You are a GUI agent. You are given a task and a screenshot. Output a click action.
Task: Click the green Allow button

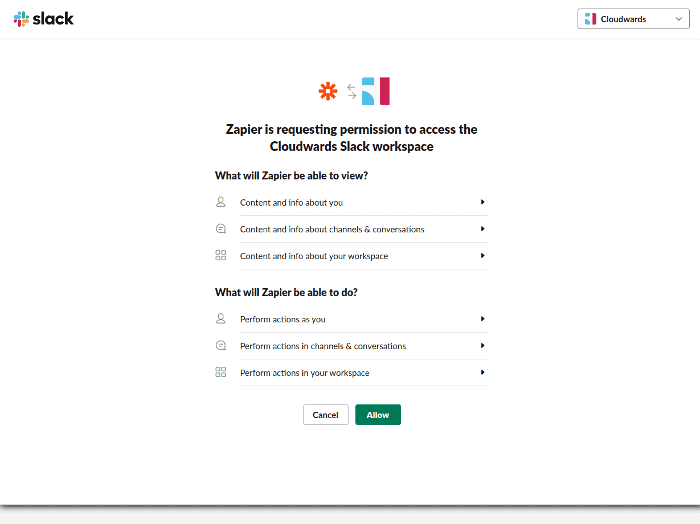378,415
